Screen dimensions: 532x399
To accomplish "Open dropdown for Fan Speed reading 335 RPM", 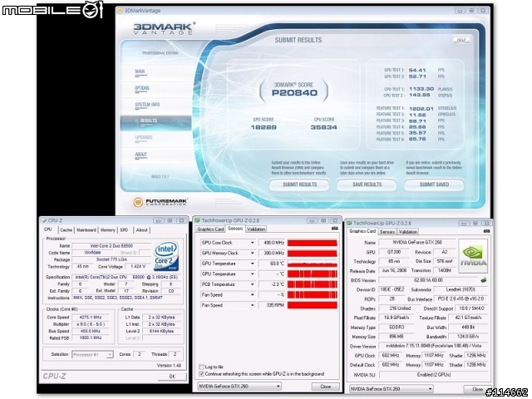I will (x=252, y=305).
